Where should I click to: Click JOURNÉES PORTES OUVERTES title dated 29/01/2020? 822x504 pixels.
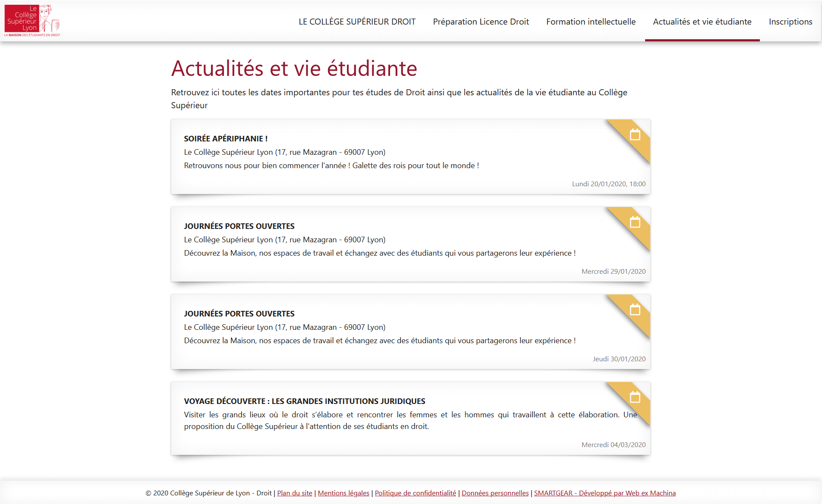239,226
